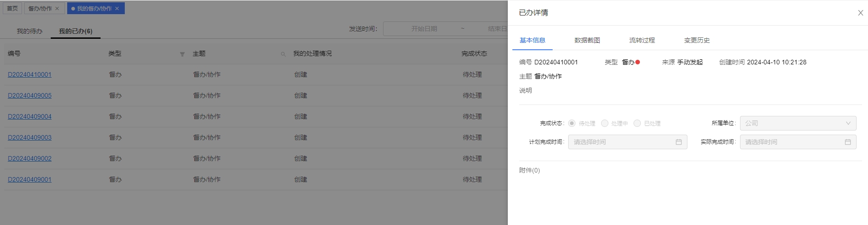Close the 已办详情 detail panel

[x=860, y=13]
